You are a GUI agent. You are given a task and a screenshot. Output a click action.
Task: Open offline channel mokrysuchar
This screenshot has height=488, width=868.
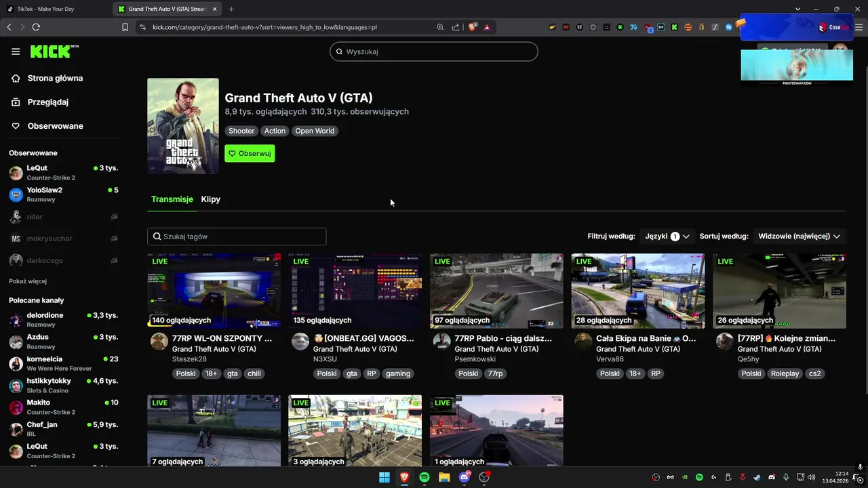(x=64, y=239)
